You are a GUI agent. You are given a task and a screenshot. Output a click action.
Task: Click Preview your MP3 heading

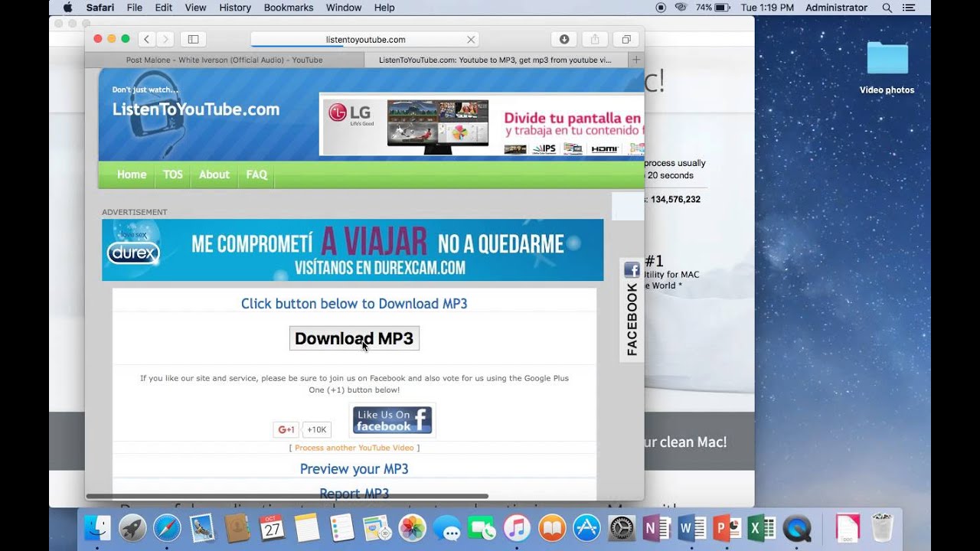(354, 468)
